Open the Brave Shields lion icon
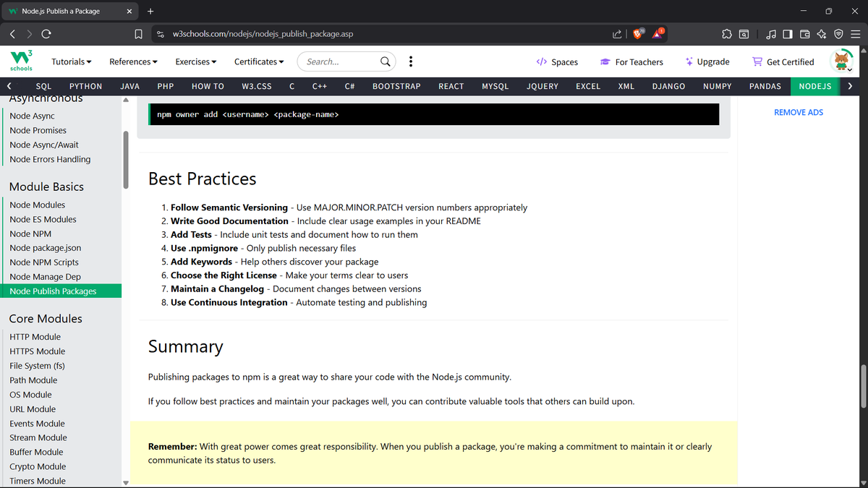The width and height of the screenshot is (868, 488). click(x=639, y=33)
